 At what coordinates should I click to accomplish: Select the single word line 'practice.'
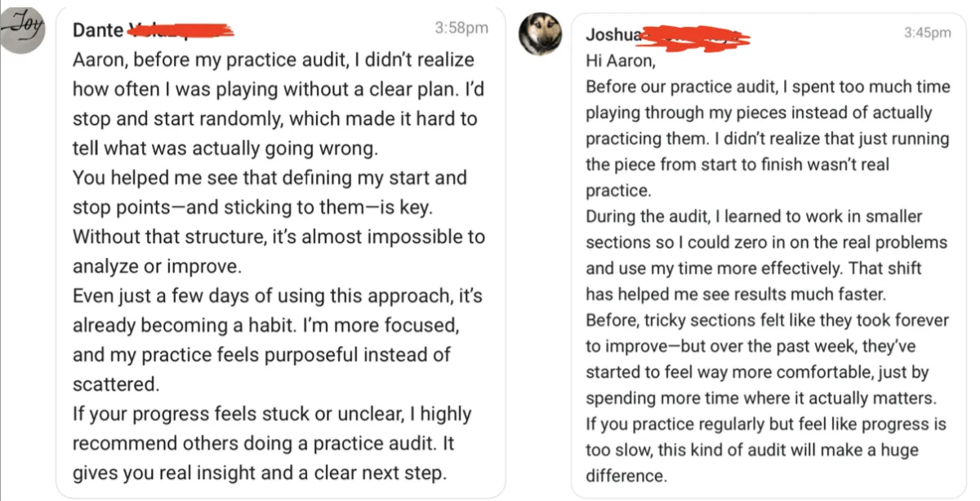618,191
